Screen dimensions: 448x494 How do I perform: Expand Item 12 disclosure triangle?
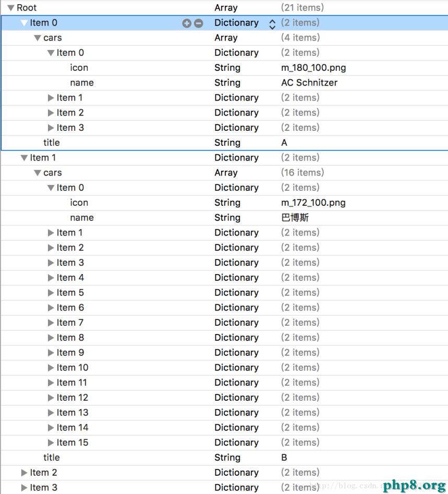coord(51,398)
